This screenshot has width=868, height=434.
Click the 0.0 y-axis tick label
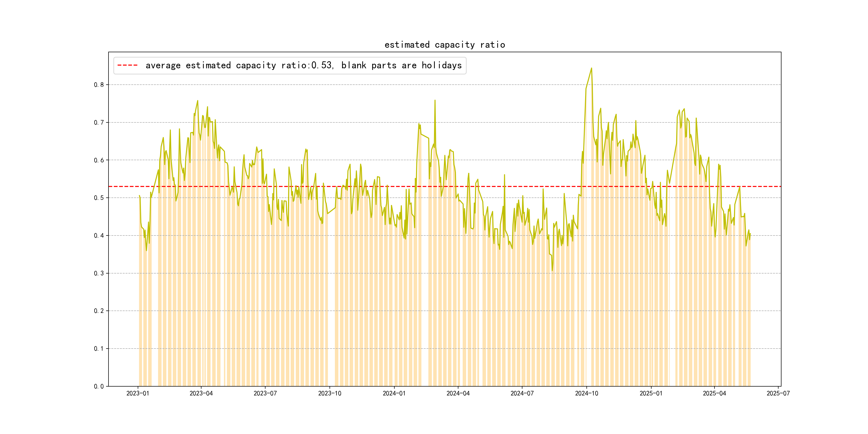tap(99, 386)
